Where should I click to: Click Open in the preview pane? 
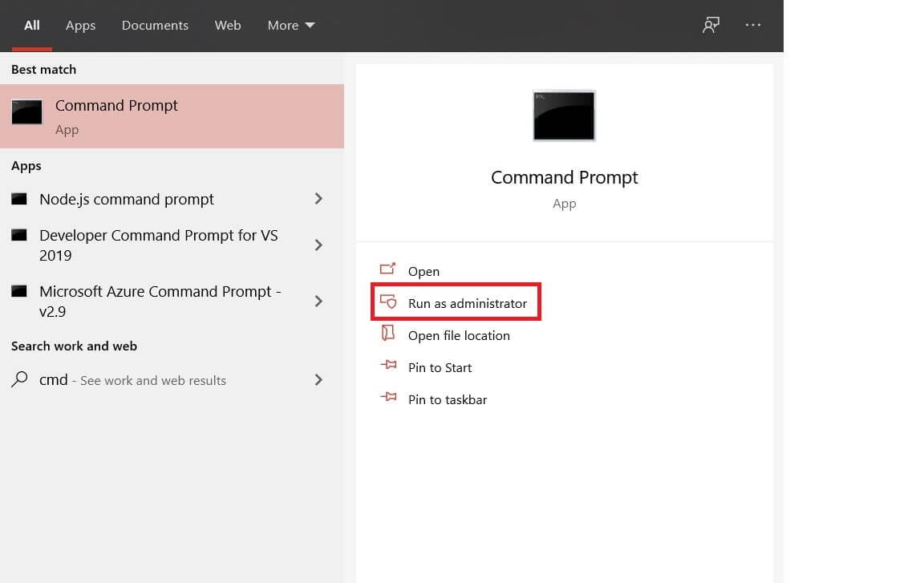pos(423,271)
